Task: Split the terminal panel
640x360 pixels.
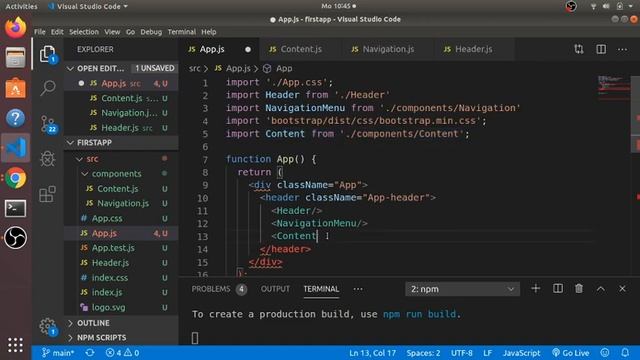Action: tap(558, 289)
